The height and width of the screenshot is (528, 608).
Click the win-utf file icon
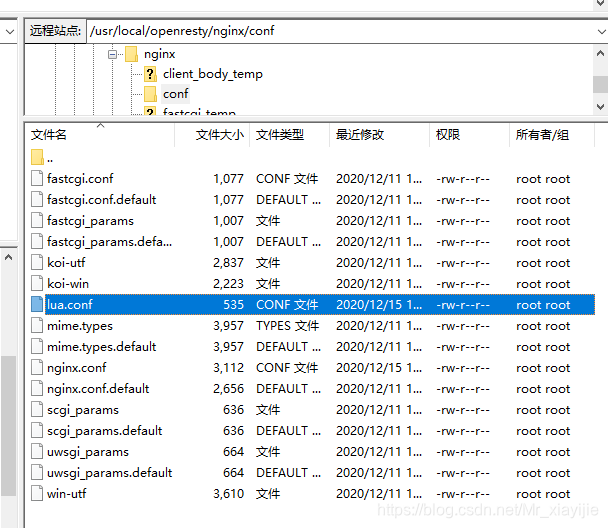37,493
